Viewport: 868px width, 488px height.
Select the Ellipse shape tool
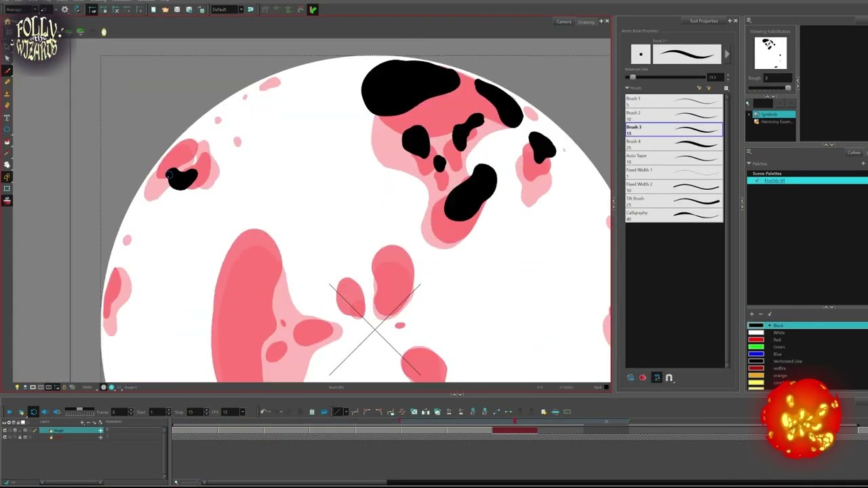(x=7, y=129)
